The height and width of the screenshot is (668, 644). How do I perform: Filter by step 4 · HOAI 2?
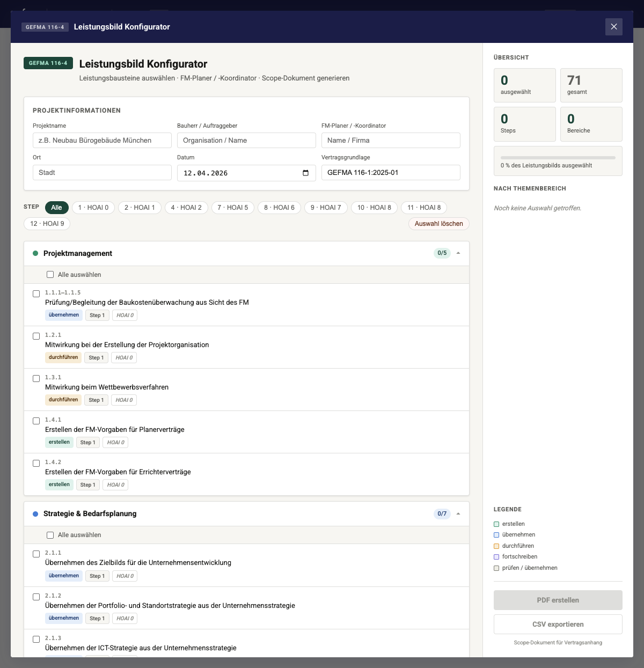click(186, 208)
